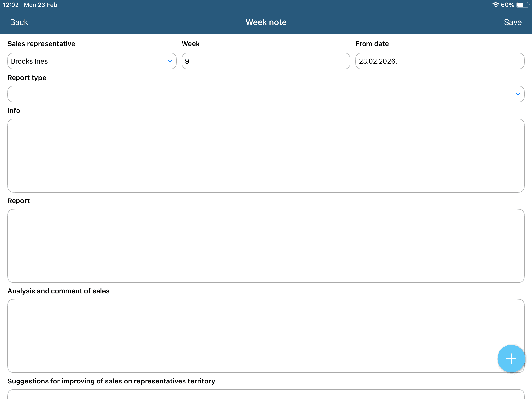Tap the blue plus floating button
The width and height of the screenshot is (532, 399).
click(x=511, y=358)
